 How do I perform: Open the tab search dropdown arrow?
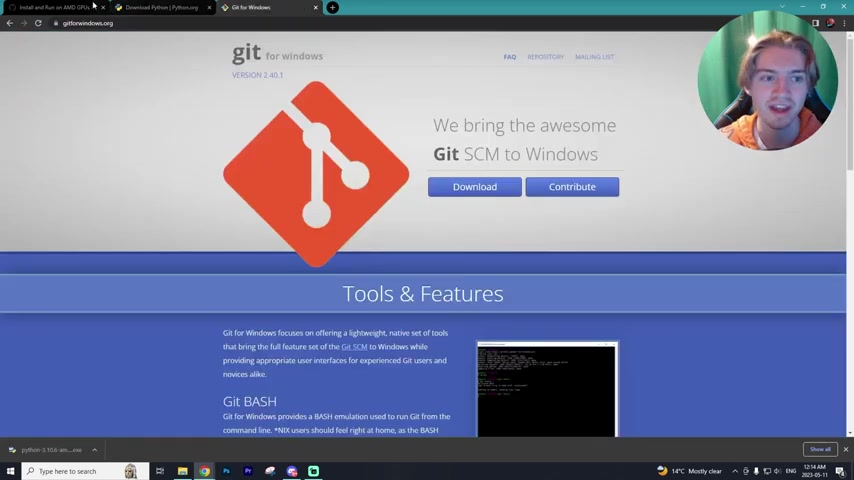782,7
